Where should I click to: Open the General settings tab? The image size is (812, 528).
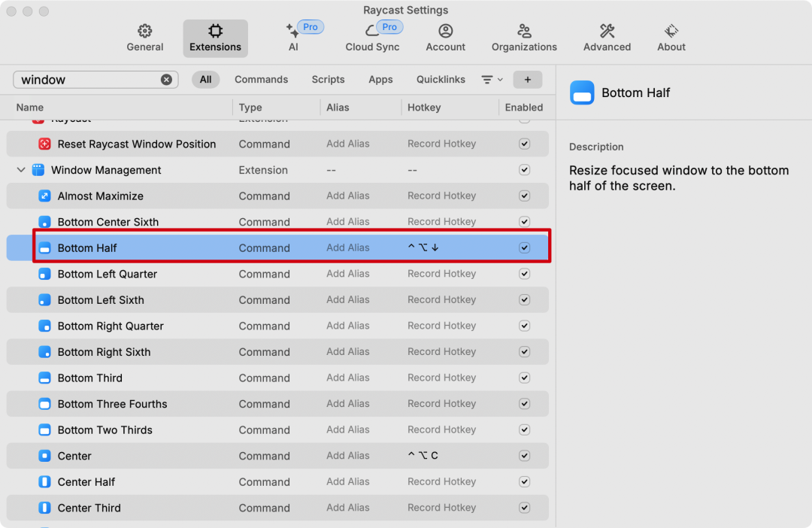click(x=145, y=38)
